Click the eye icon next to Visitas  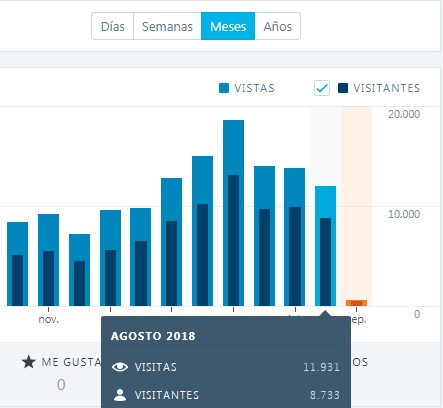click(120, 367)
